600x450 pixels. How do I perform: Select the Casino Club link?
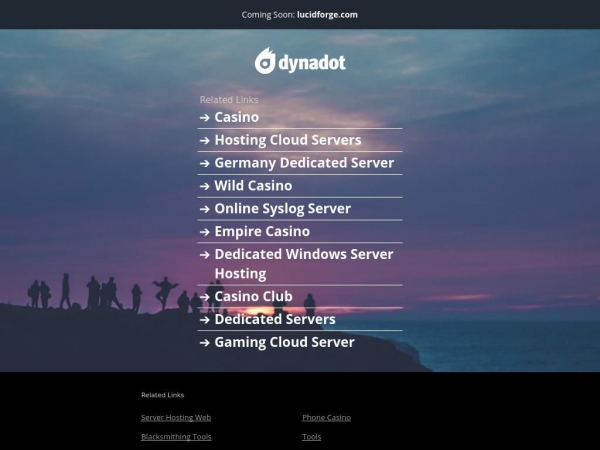coord(253,296)
